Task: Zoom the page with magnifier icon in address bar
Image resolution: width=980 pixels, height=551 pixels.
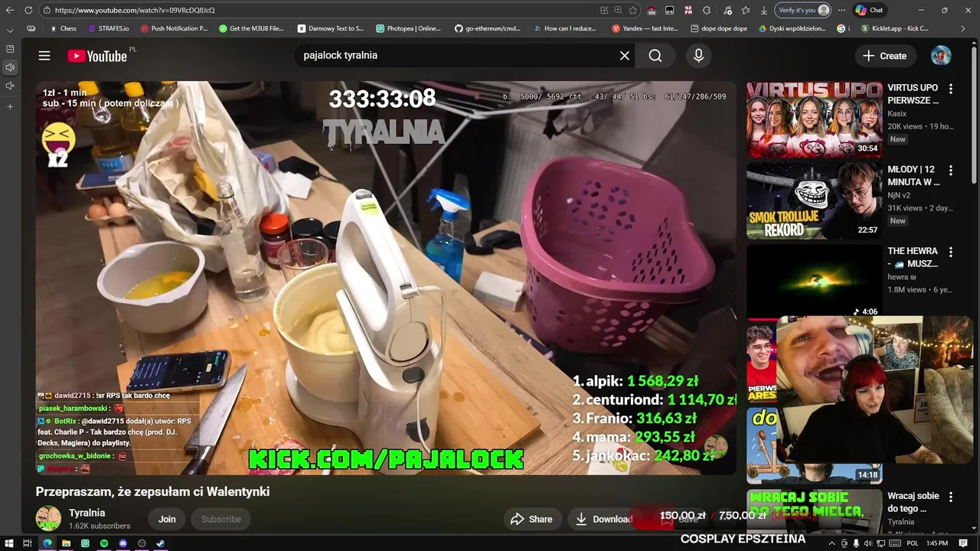Action: point(618,10)
